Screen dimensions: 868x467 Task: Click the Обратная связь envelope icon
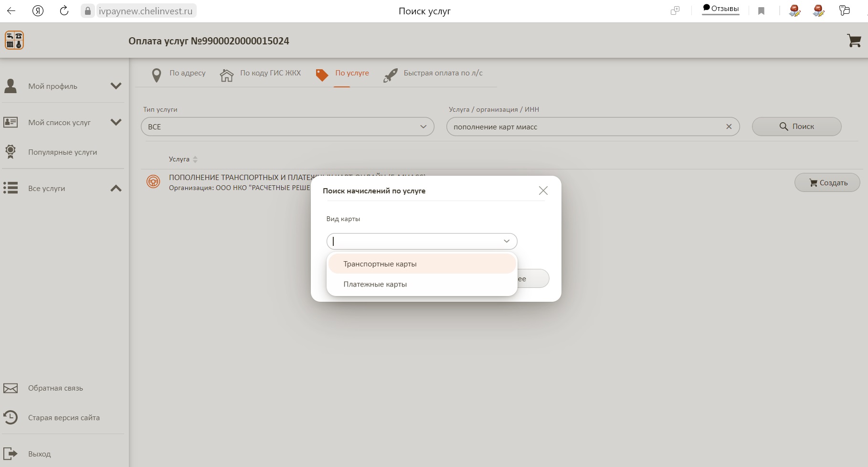11,388
